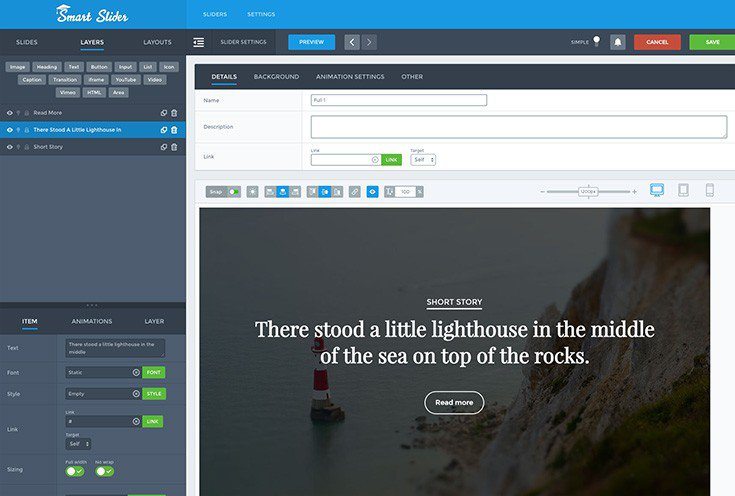
Task: Open the layer Link Target Self dropdown
Action: click(79, 444)
